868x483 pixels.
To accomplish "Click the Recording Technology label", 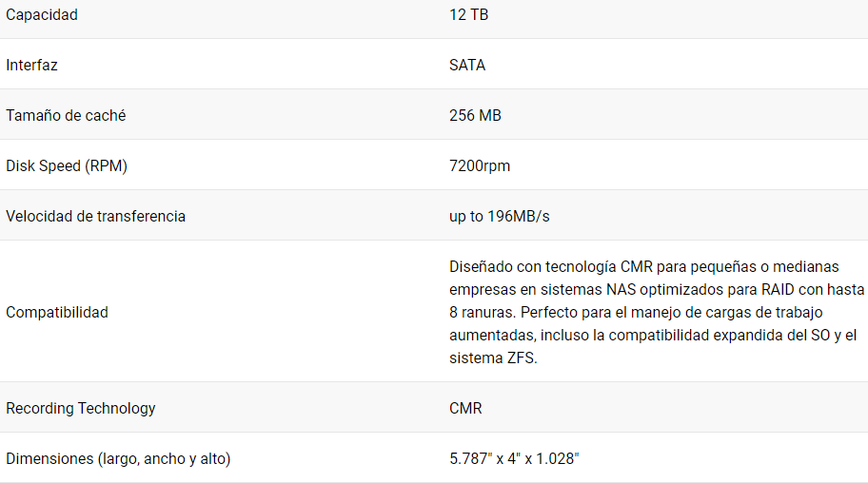I will [x=81, y=409].
